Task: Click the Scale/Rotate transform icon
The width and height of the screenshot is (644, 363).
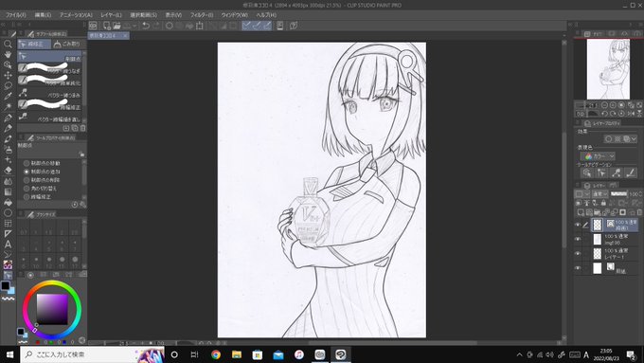Action: point(200,26)
